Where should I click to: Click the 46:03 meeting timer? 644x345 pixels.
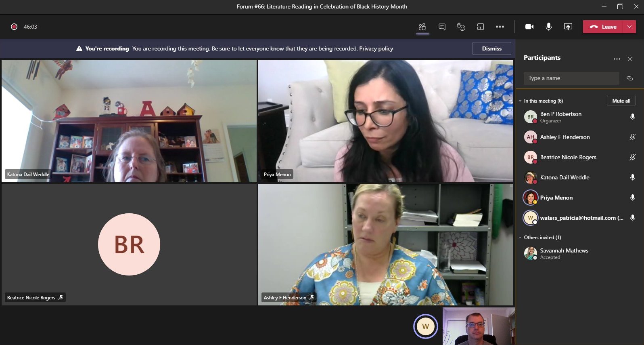(x=30, y=27)
